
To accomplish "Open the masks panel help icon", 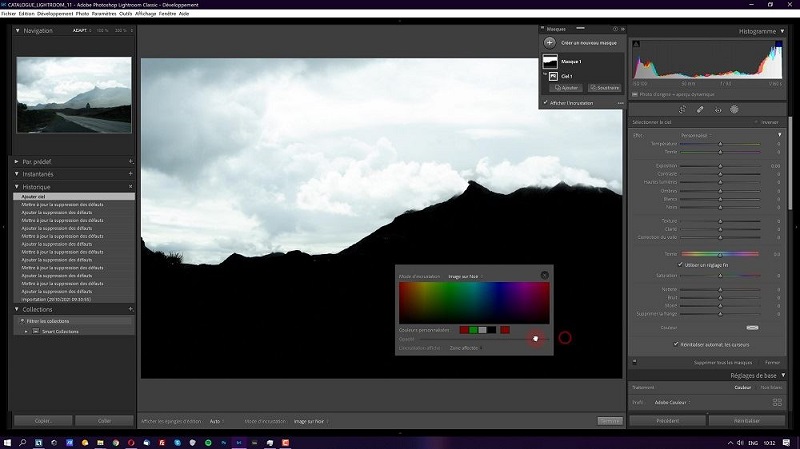I will pos(615,29).
